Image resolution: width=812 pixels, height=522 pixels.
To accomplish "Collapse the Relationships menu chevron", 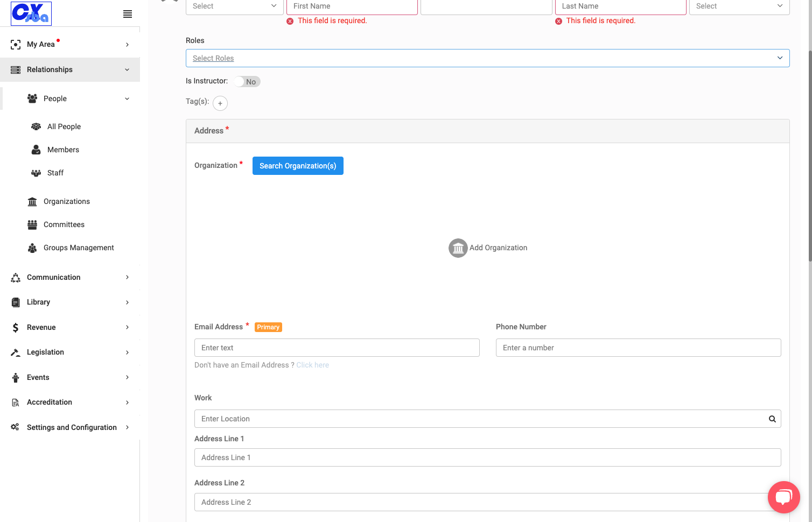I will 127,70.
